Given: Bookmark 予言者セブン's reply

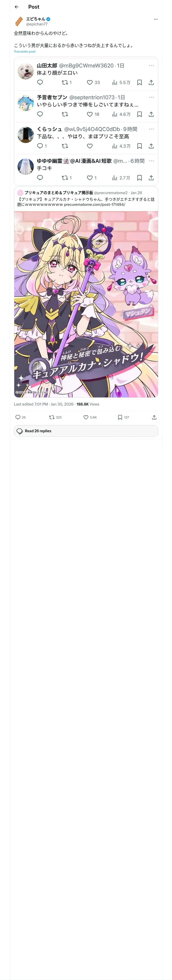Looking at the screenshot, I should tap(140, 114).
